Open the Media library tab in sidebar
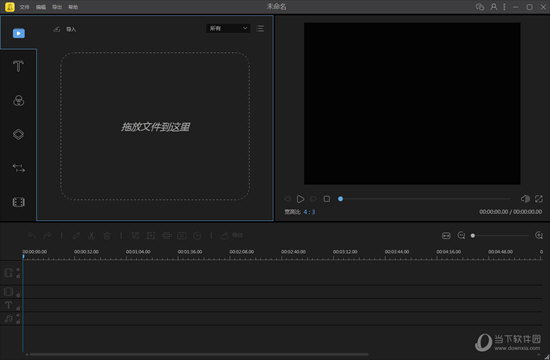Image resolution: width=550 pixels, height=360 pixels. [x=19, y=33]
